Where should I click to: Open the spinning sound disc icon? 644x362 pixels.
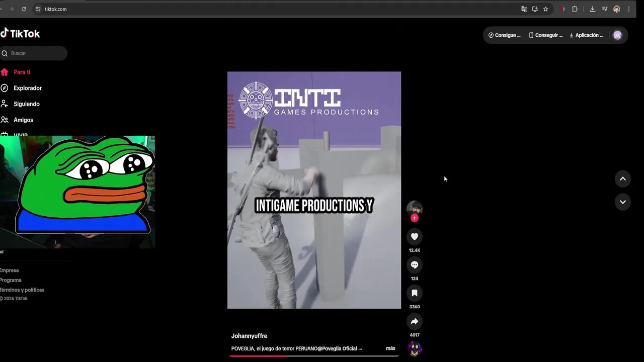415,348
